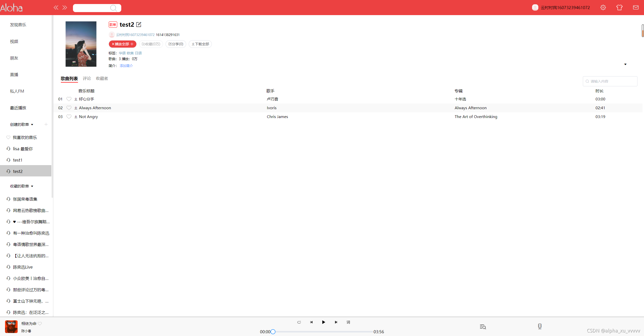Screen dimensions: 644x336
Task: Open the playlist queue icon in player bar
Action: [x=483, y=327]
